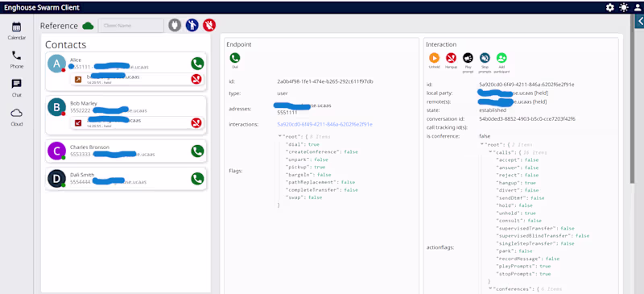Click the incoming call arrow icon under Bob Marley
644x294 pixels.
(x=78, y=122)
